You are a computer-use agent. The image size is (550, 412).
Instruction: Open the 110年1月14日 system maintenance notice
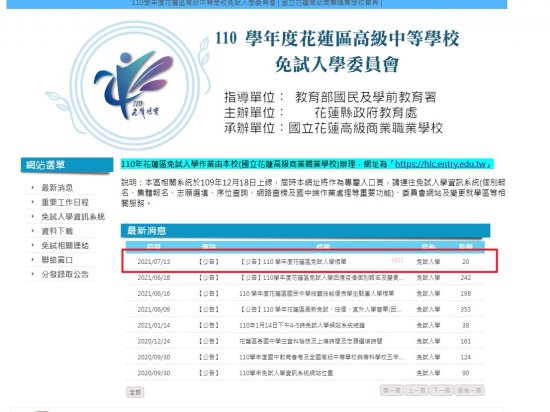302,325
